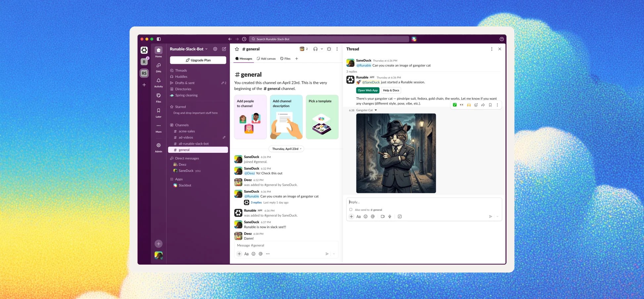The image size is (644, 299).
Task: Collapse the Direct messages section
Action: point(185,158)
